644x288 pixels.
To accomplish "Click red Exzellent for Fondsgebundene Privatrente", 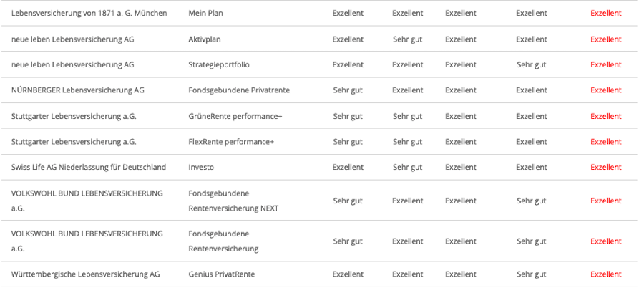I will [x=606, y=90].
